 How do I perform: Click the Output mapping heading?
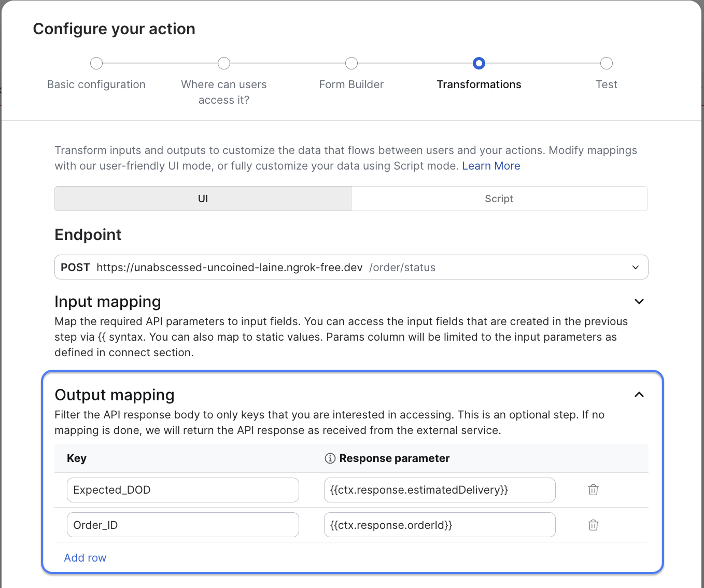(x=115, y=395)
